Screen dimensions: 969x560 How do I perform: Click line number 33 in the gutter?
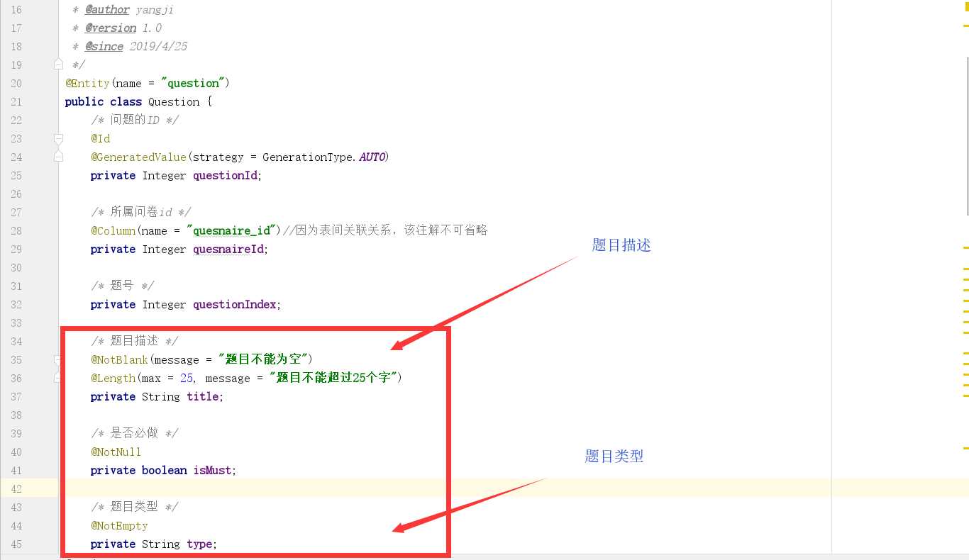(x=16, y=323)
